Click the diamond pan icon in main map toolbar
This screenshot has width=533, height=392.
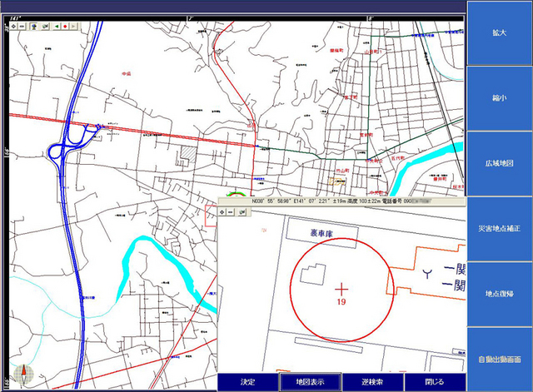13,26
